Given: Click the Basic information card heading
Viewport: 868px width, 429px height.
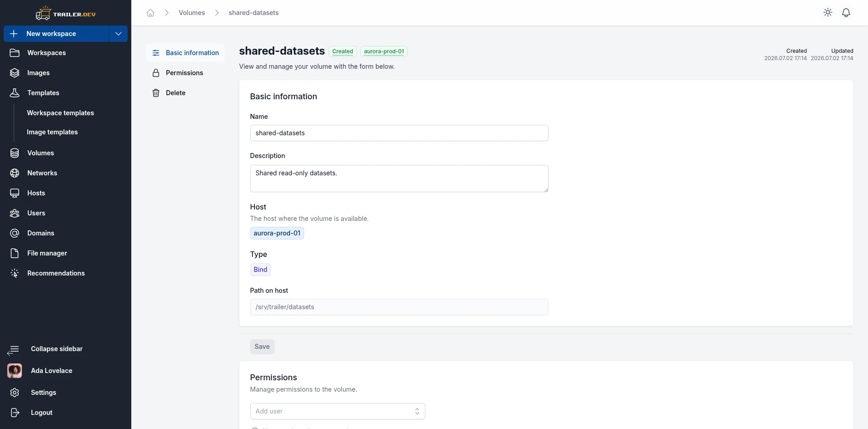Looking at the screenshot, I should click(x=284, y=97).
